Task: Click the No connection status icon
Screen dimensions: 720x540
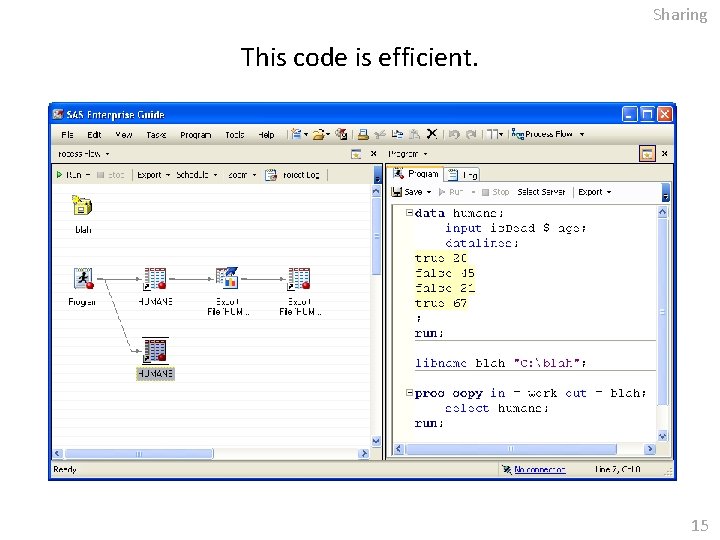Action: [x=506, y=469]
